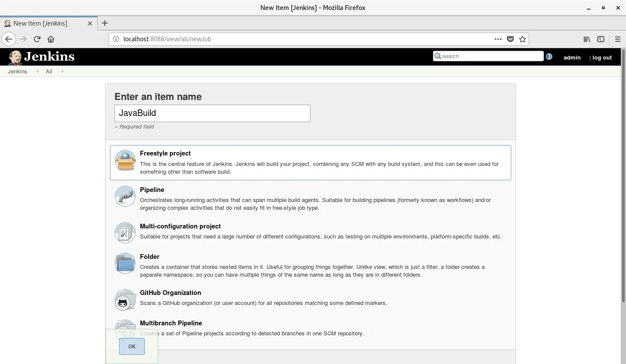Open the browser home page
This screenshot has width=626, height=364.
(x=51, y=39)
